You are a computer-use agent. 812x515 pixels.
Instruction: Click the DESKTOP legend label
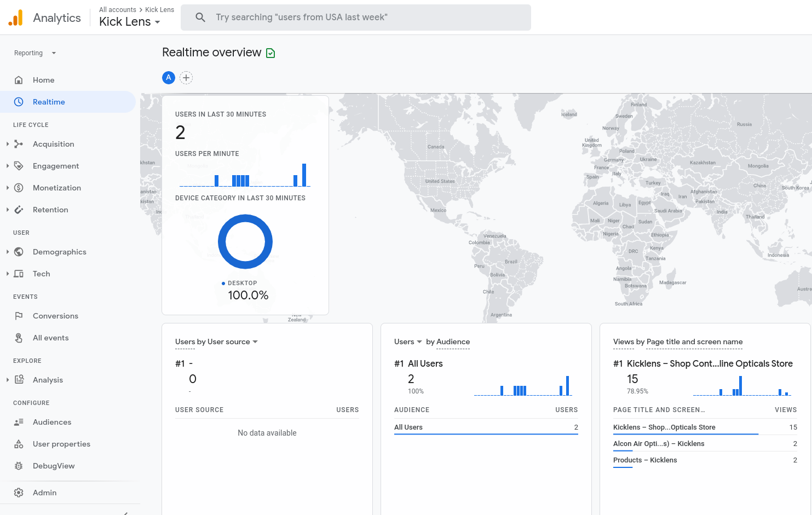(242, 283)
